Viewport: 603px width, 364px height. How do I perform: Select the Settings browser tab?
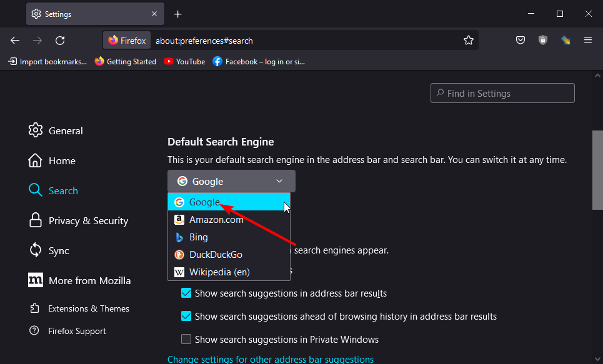pyautogui.click(x=95, y=14)
